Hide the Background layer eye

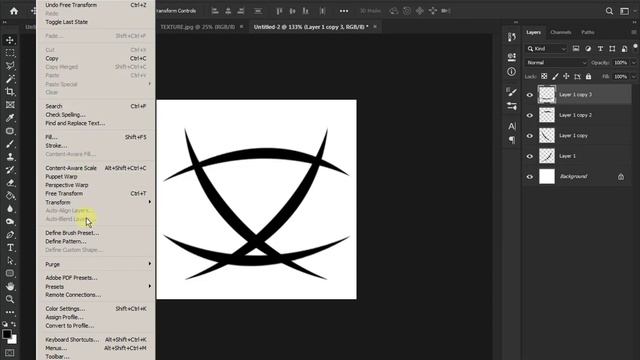530,177
